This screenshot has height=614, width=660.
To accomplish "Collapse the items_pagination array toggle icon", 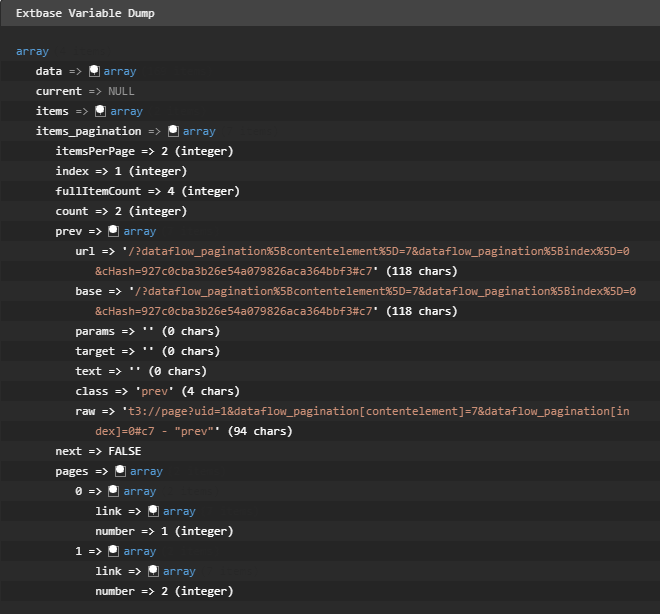I will point(173,131).
